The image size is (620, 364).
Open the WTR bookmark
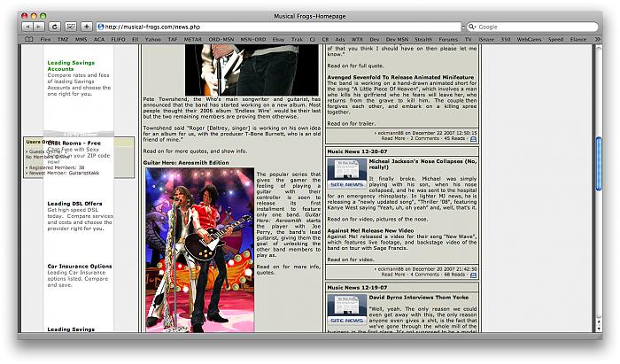357,40
